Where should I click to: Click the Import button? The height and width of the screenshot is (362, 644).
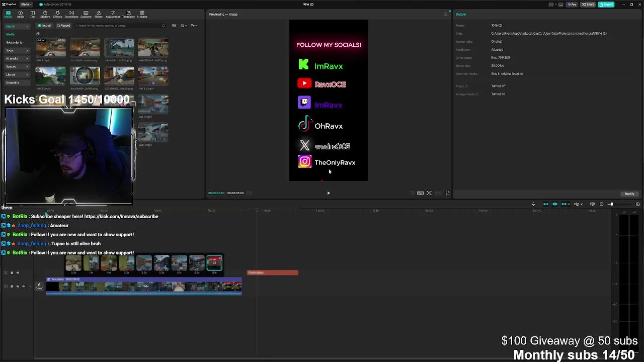45,26
